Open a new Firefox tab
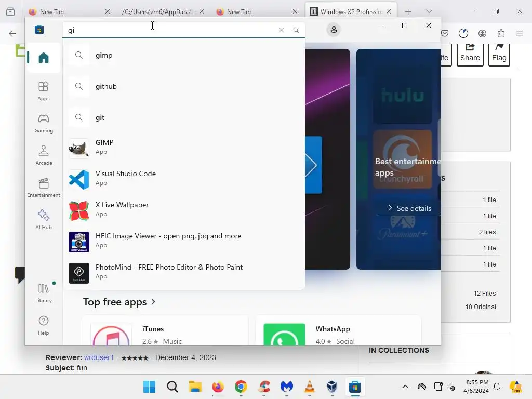The height and width of the screenshot is (399, 532). point(408,12)
